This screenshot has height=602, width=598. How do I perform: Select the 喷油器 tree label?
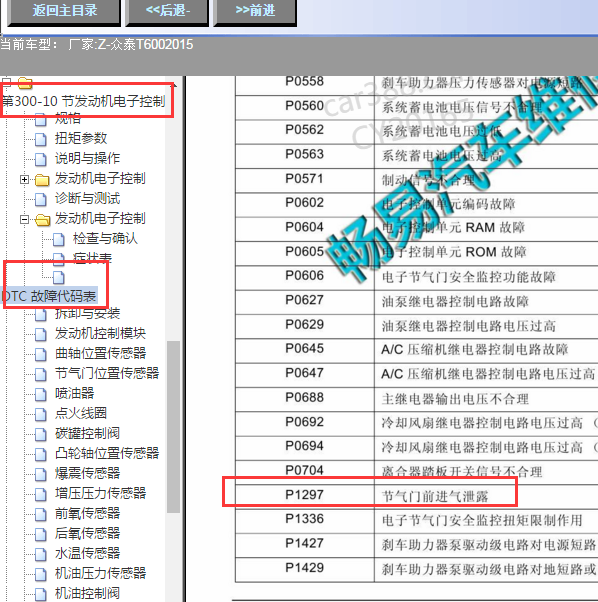74,393
